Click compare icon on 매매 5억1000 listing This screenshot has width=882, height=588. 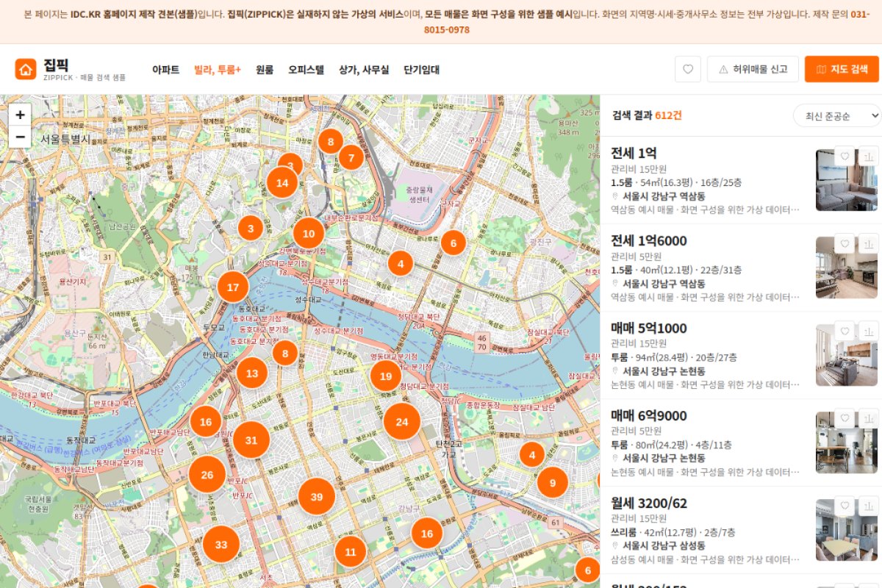[x=868, y=331]
